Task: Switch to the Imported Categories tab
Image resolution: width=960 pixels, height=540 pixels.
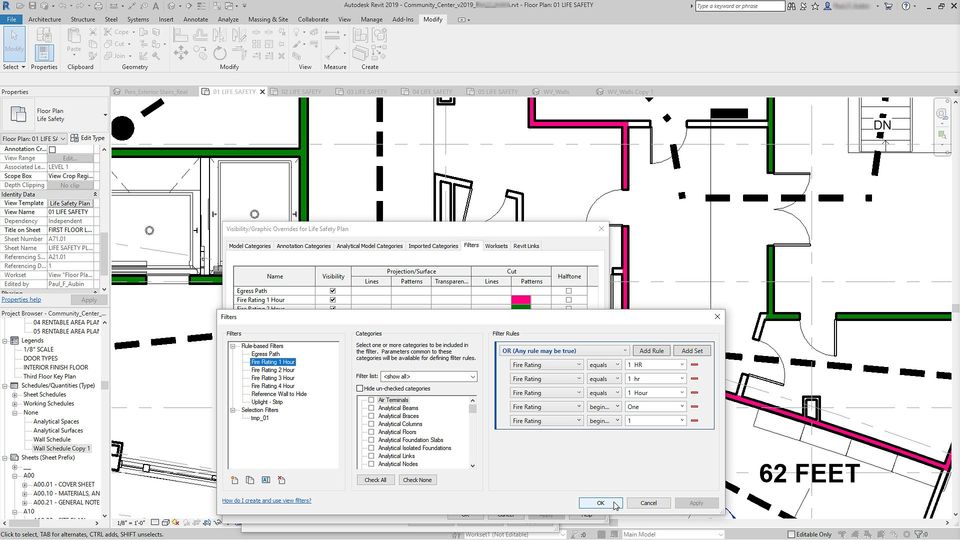Action: 433,246
